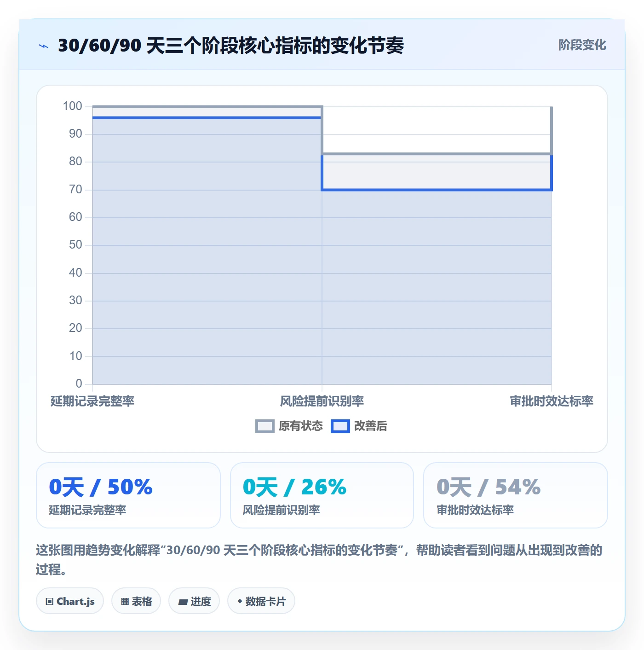Click the 改善后 legend text
Image resolution: width=644 pixels, height=650 pixels.
pos(370,426)
